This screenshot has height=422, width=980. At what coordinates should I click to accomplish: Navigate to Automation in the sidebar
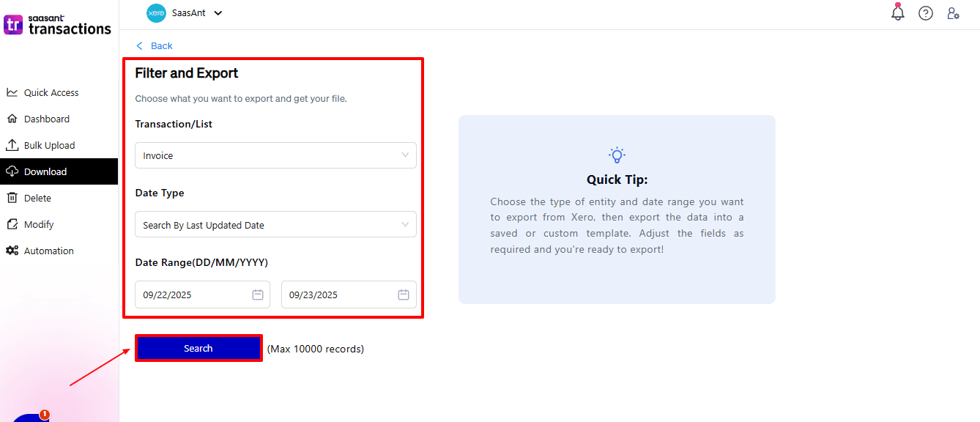click(x=48, y=251)
